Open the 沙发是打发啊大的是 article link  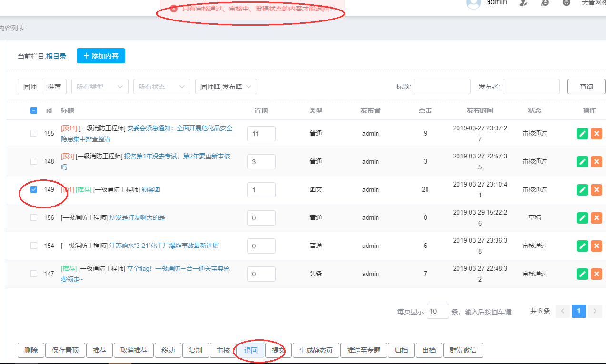(x=137, y=217)
